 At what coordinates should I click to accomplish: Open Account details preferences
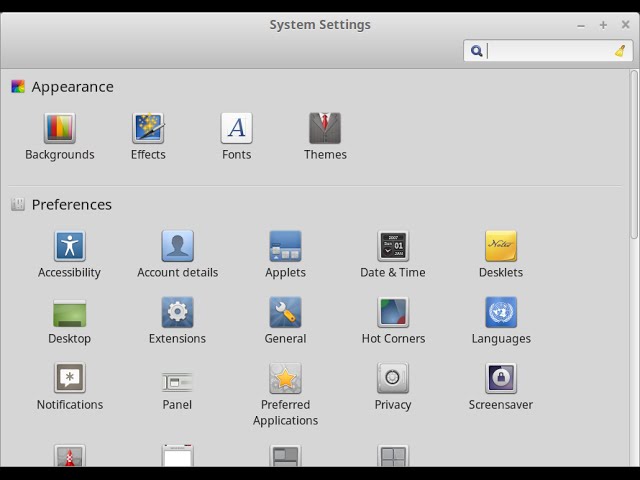click(178, 254)
